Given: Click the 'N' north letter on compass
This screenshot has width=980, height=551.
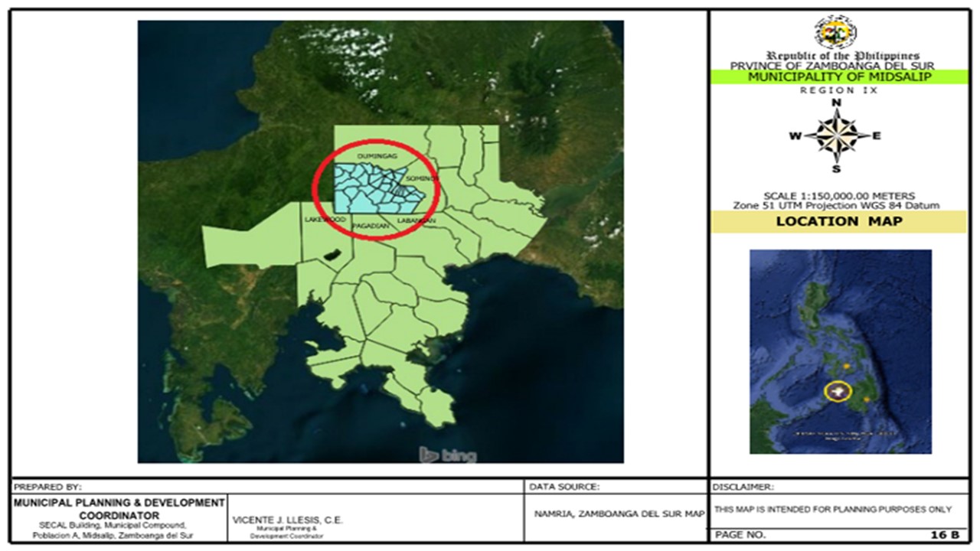Looking at the screenshot, I should coord(837,103).
